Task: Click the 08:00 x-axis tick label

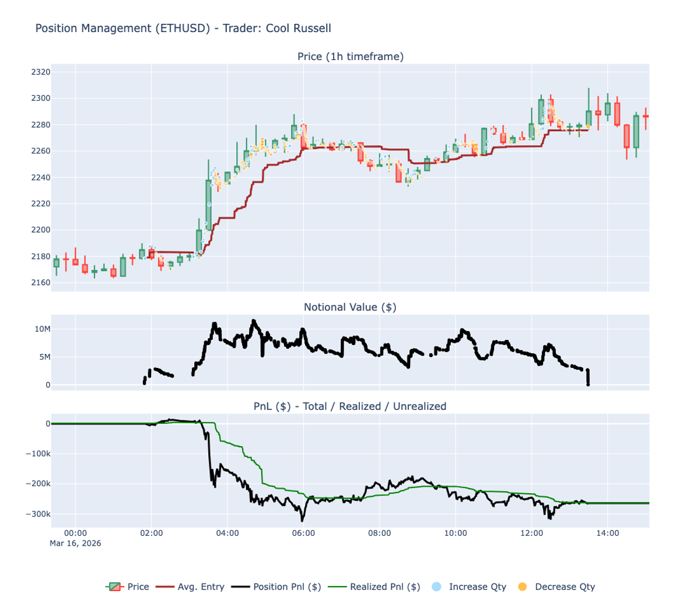Action: point(380,532)
